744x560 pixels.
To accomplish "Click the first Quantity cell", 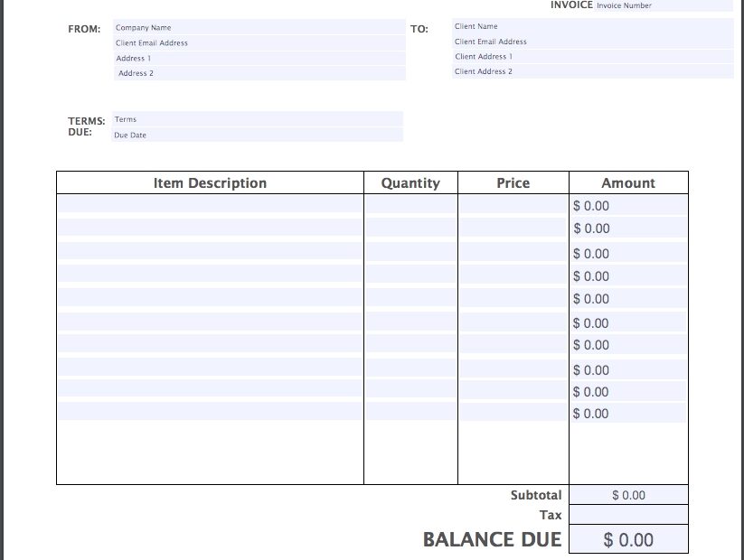I will point(411,205).
